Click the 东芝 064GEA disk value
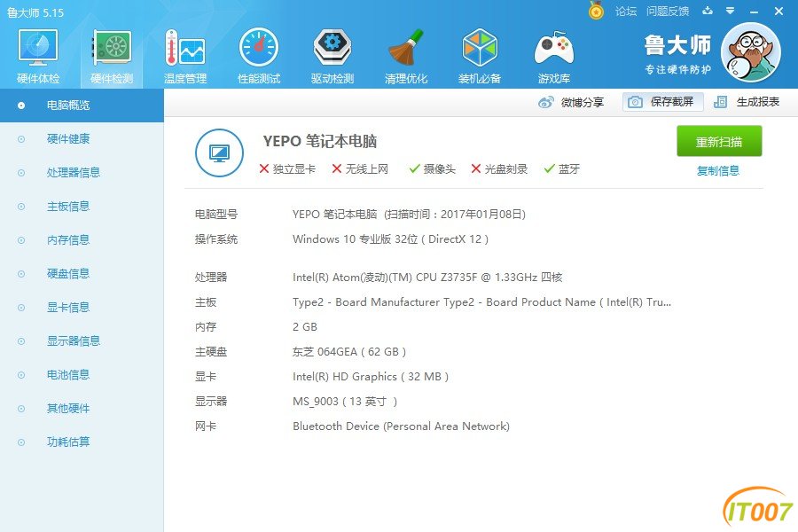This screenshot has height=532, width=798. pyautogui.click(x=349, y=352)
